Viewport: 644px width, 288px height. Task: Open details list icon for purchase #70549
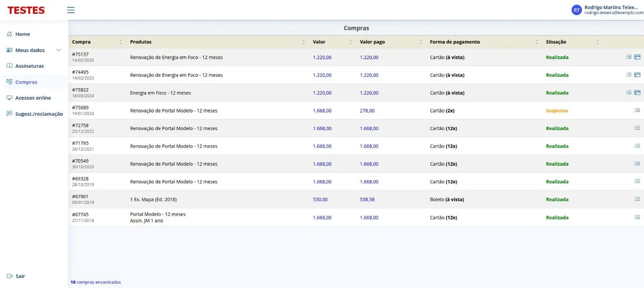(637, 164)
